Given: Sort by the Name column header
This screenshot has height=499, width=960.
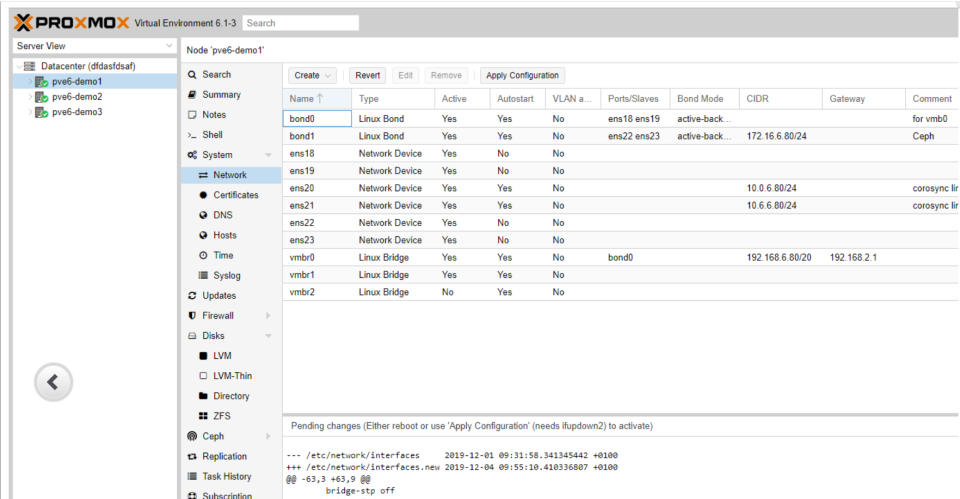Looking at the screenshot, I should pos(317,99).
